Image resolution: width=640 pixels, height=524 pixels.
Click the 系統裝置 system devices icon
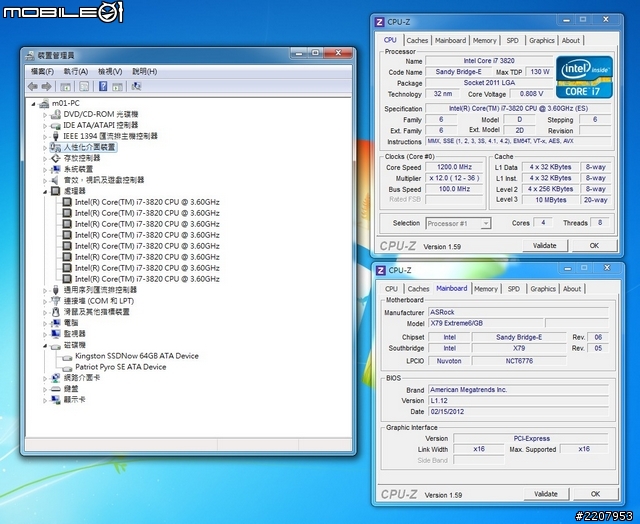pos(56,169)
